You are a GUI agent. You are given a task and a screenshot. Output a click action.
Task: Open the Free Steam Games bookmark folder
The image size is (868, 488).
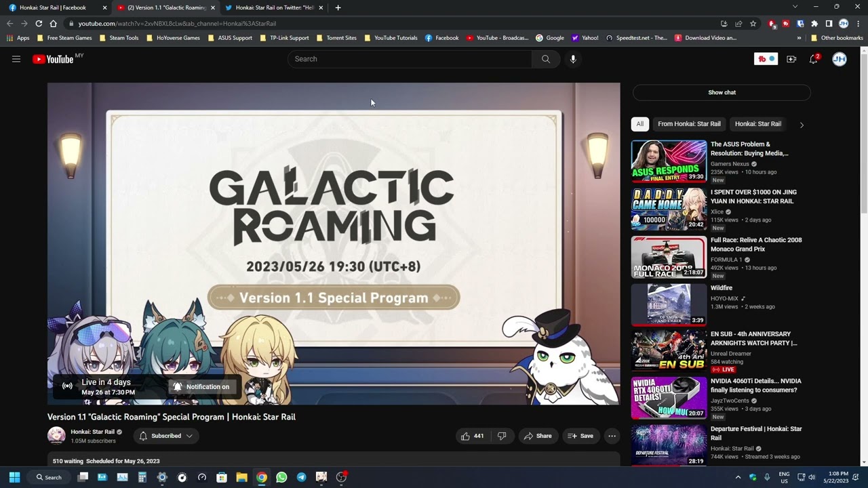tap(64, 38)
